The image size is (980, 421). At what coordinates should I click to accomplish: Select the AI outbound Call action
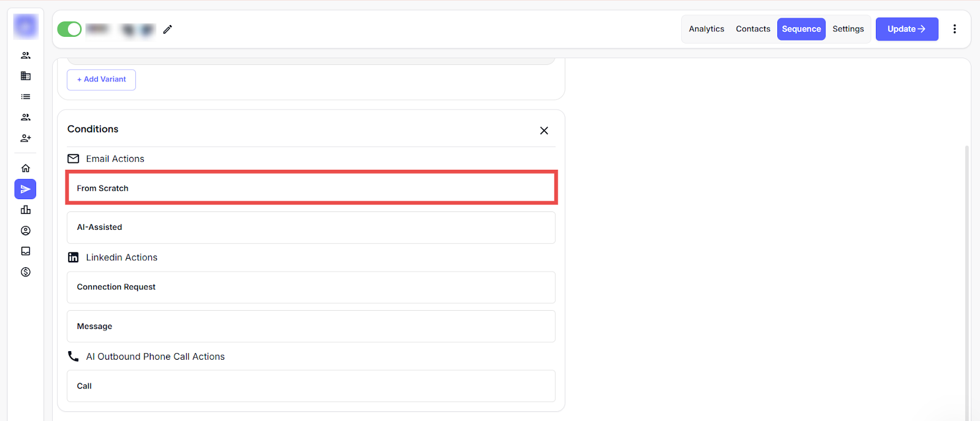[311, 386]
